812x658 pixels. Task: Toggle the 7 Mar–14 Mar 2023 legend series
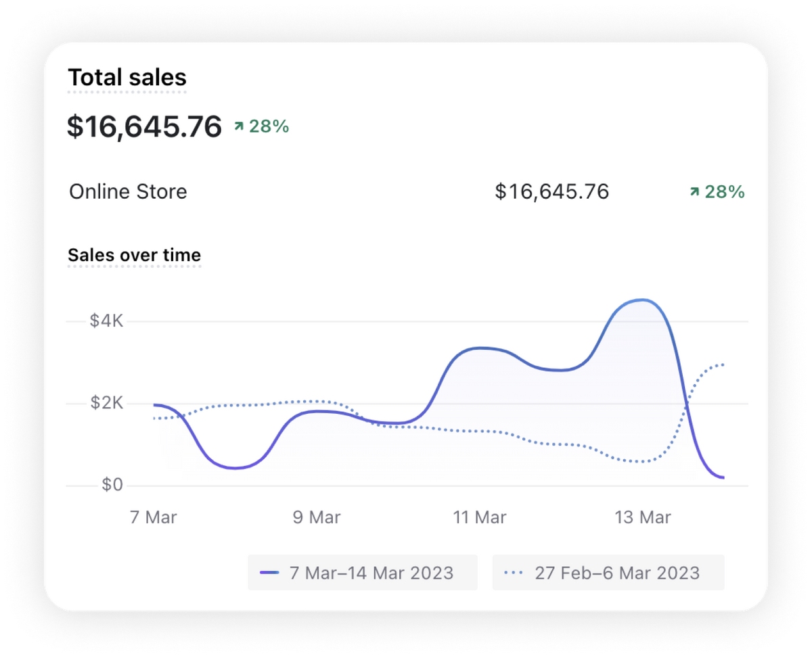pos(362,573)
